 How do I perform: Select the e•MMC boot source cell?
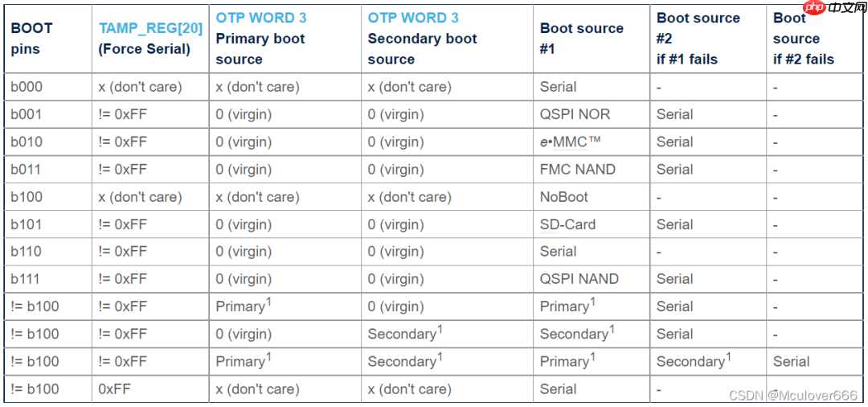(570, 142)
